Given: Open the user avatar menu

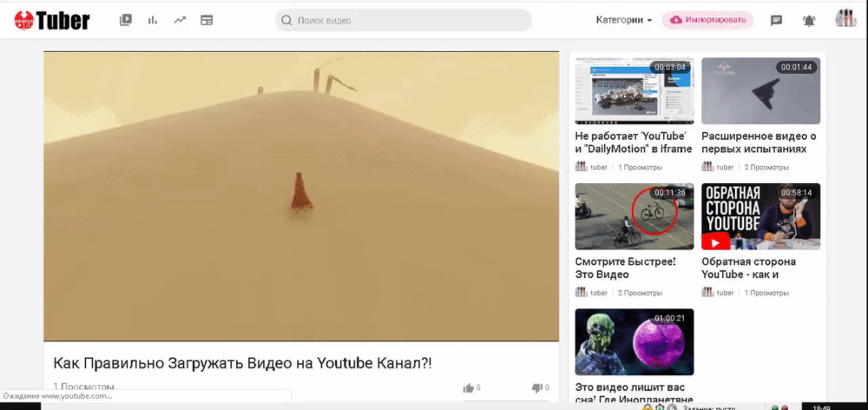Looking at the screenshot, I should tap(845, 19).
